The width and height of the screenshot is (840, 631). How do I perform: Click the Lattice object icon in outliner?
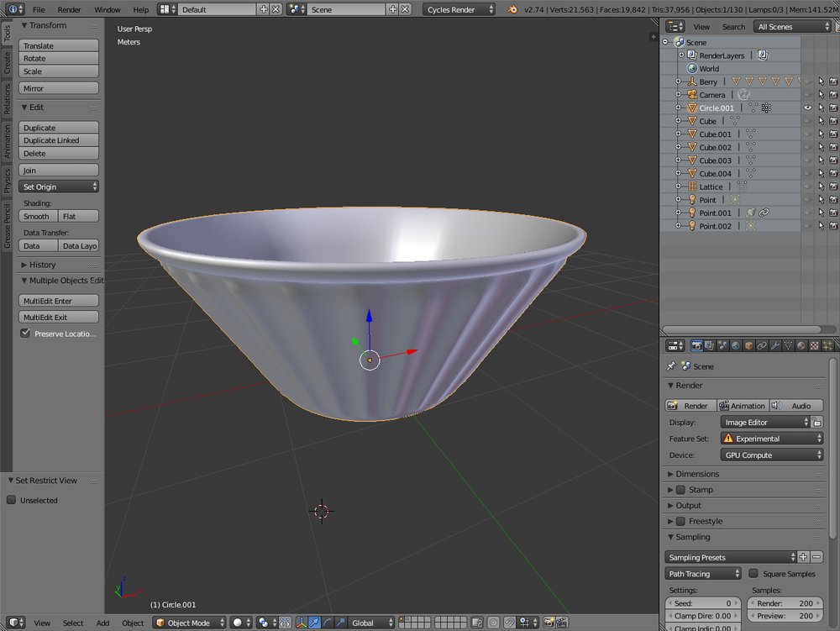692,187
